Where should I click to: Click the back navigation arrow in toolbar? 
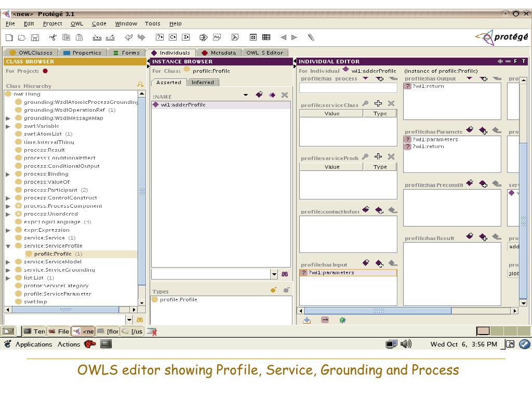(x=283, y=37)
